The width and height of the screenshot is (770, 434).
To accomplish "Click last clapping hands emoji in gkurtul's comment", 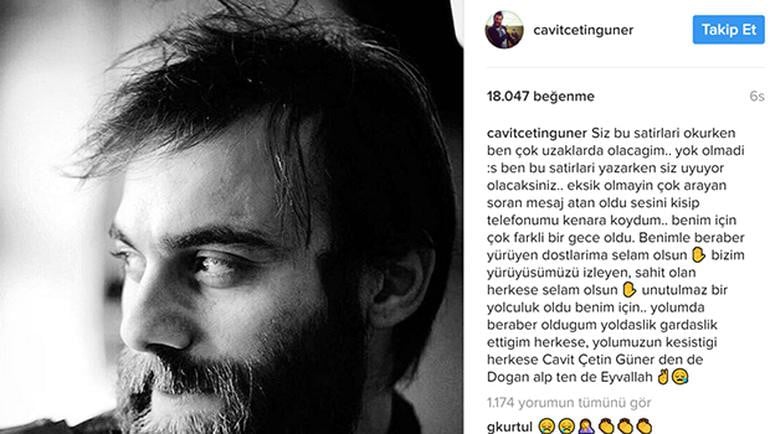I will pyautogui.click(x=644, y=426).
